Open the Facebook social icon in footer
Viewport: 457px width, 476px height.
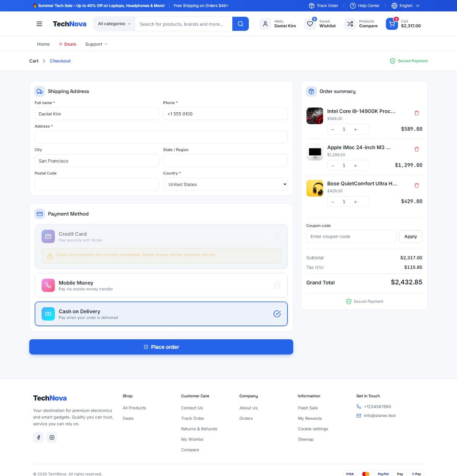(38, 438)
